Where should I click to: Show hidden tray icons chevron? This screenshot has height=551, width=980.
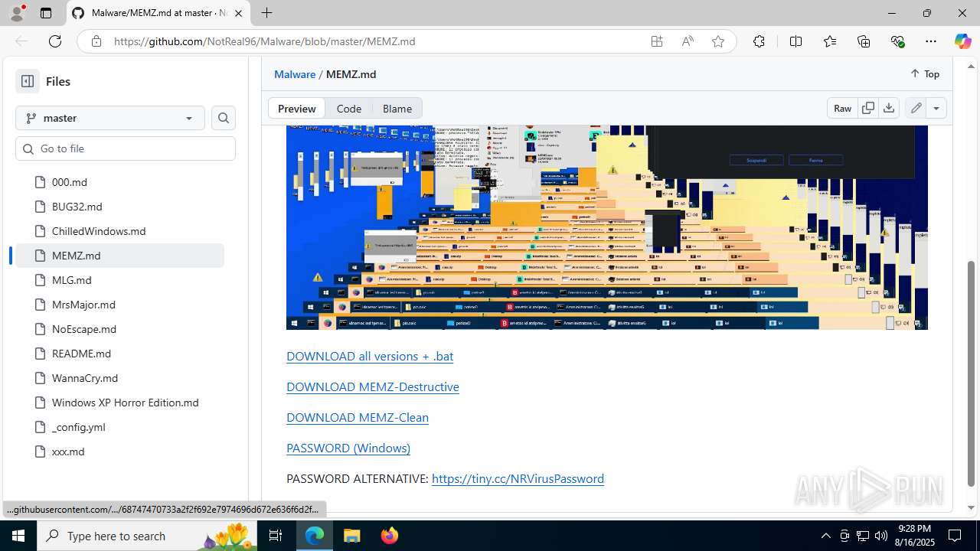point(825,536)
